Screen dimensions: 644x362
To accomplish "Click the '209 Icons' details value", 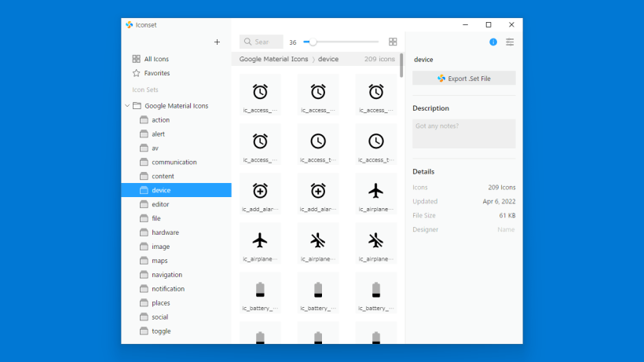I will [502, 188].
